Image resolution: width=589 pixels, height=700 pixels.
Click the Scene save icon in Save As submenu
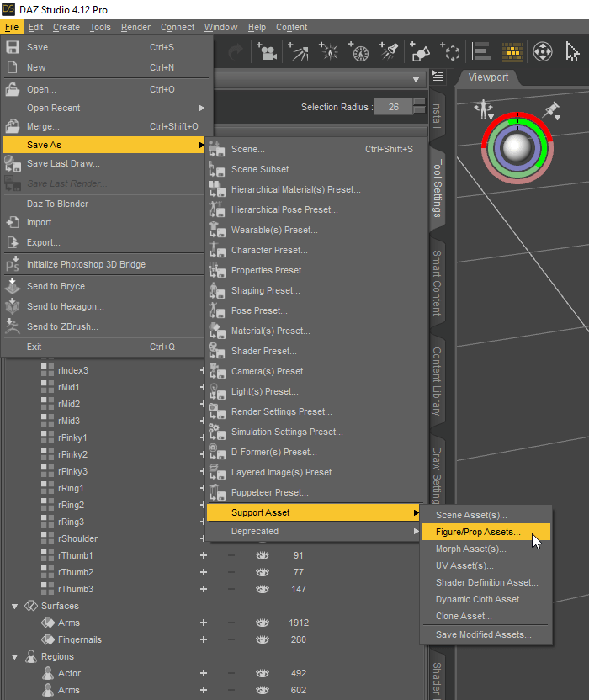pos(216,149)
